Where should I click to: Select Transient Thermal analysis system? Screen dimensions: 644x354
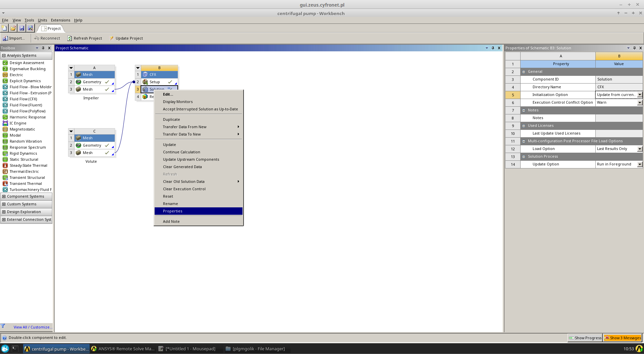point(25,184)
